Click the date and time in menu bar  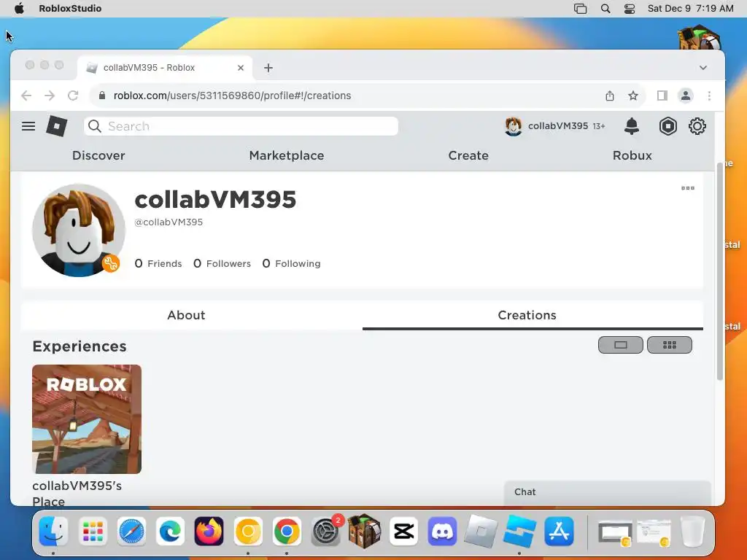click(x=690, y=9)
